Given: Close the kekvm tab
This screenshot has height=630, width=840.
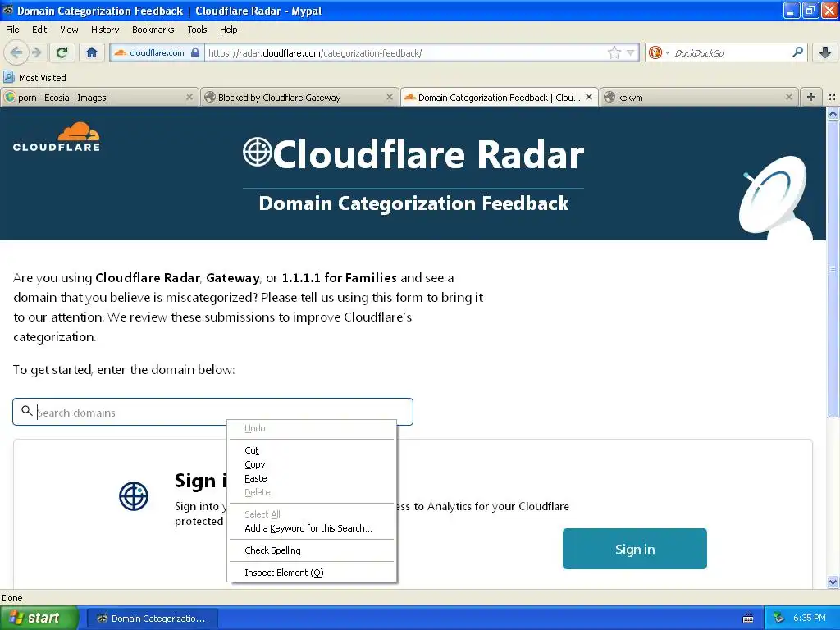Looking at the screenshot, I should pos(788,97).
